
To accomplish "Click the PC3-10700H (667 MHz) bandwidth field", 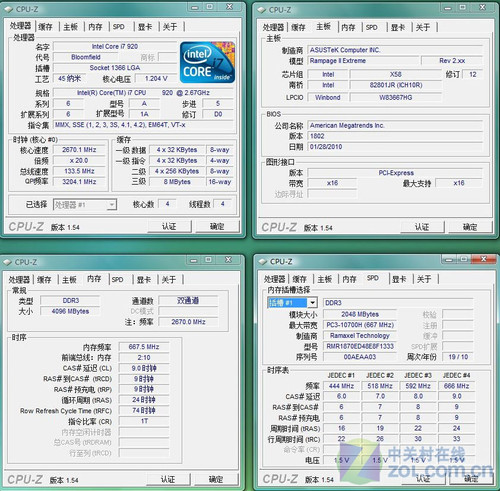I will [360, 325].
